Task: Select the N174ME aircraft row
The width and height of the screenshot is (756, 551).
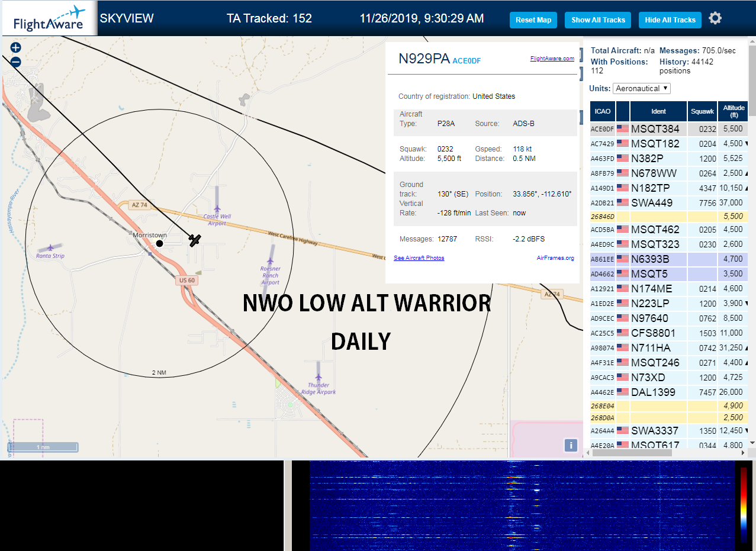Action: tap(669, 288)
